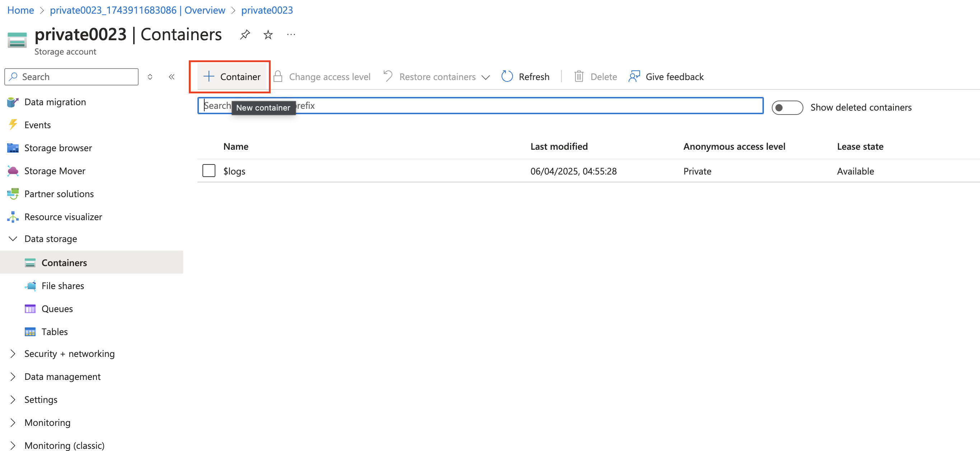Screen dimensions: 980x451
Task: Focus the Search containers by prefix field
Action: [x=480, y=106]
